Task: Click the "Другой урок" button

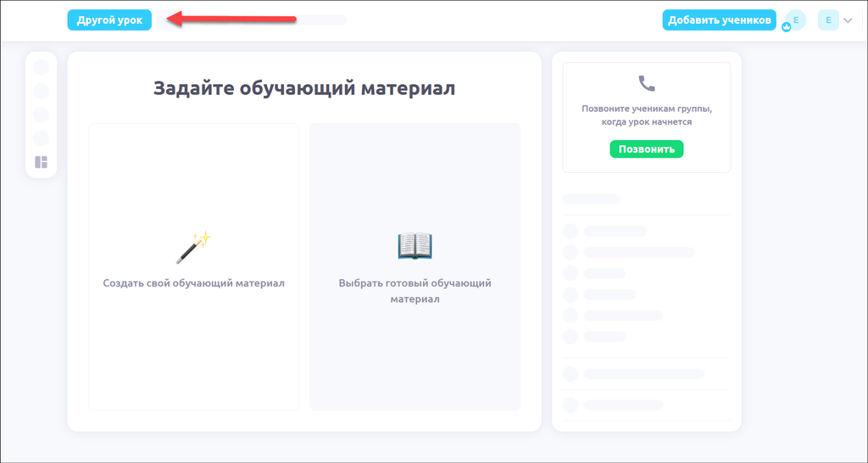Action: point(109,20)
